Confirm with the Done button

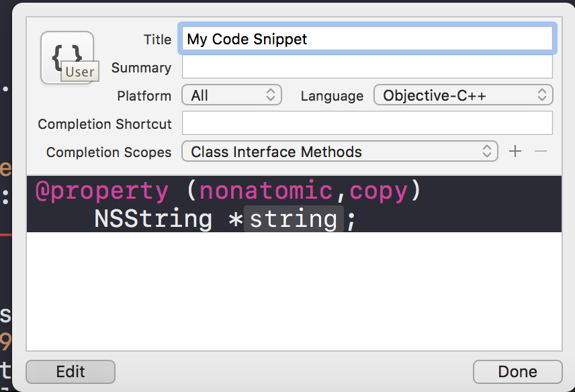point(517,372)
